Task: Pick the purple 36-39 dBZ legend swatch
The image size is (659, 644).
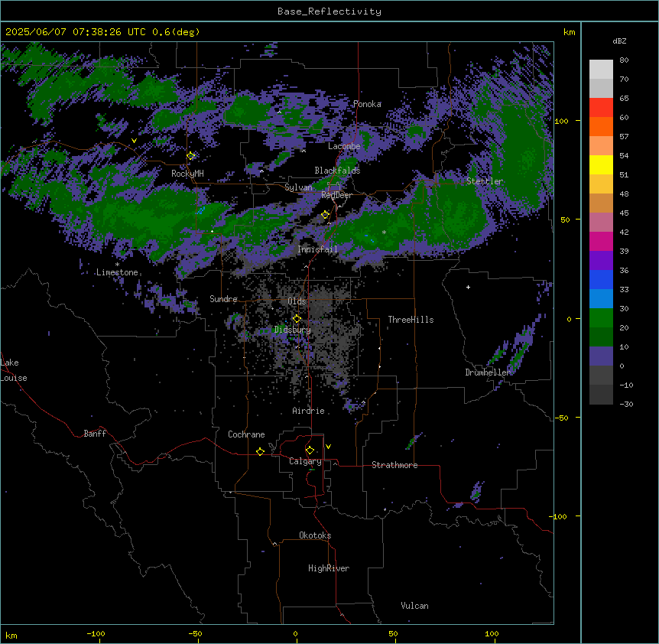Action: coord(601,261)
